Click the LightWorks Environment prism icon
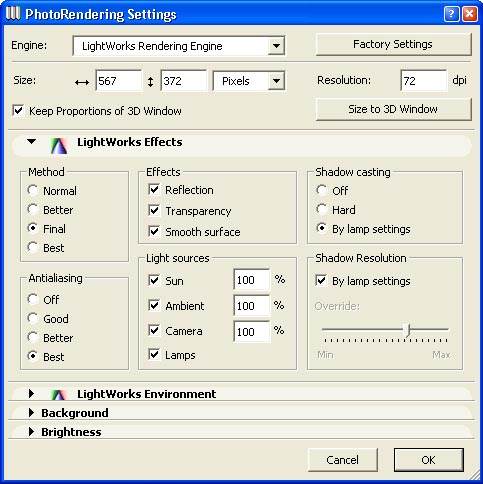The width and height of the screenshot is (483, 484). [x=59, y=395]
